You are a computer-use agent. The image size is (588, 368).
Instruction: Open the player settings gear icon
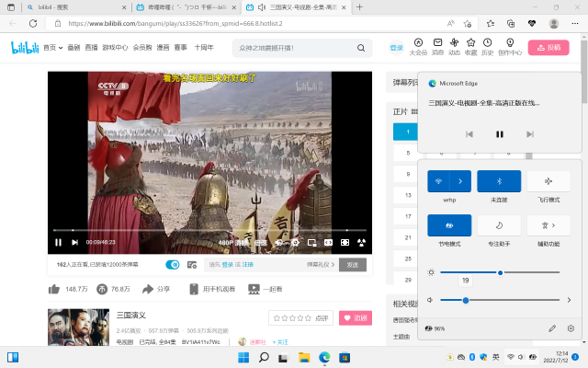pyautogui.click(x=296, y=243)
